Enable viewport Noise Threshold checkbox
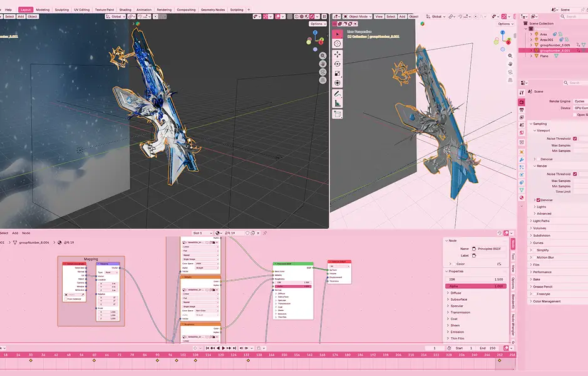Screen dimensions: 588x376 575,138
